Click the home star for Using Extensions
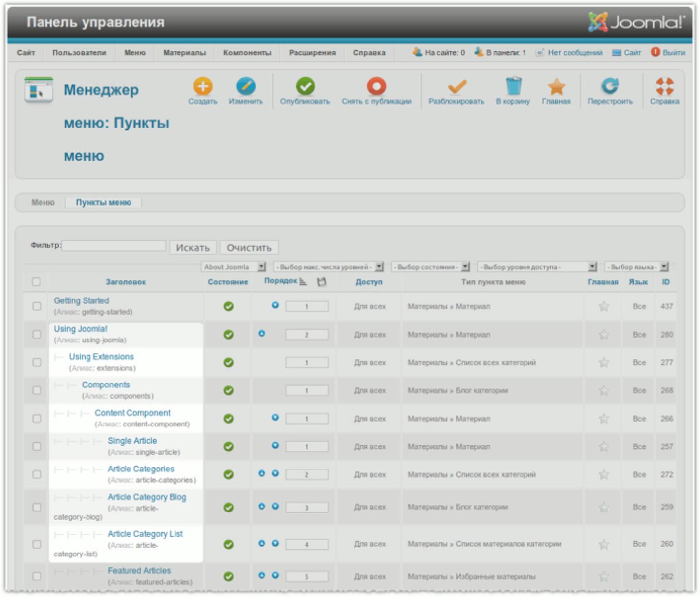The image size is (700, 597). tap(604, 362)
